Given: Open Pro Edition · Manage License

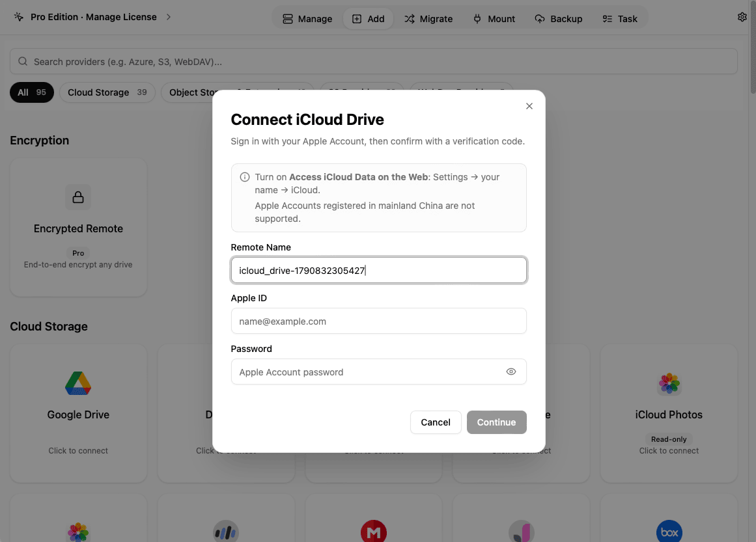Looking at the screenshot, I should click(x=94, y=17).
